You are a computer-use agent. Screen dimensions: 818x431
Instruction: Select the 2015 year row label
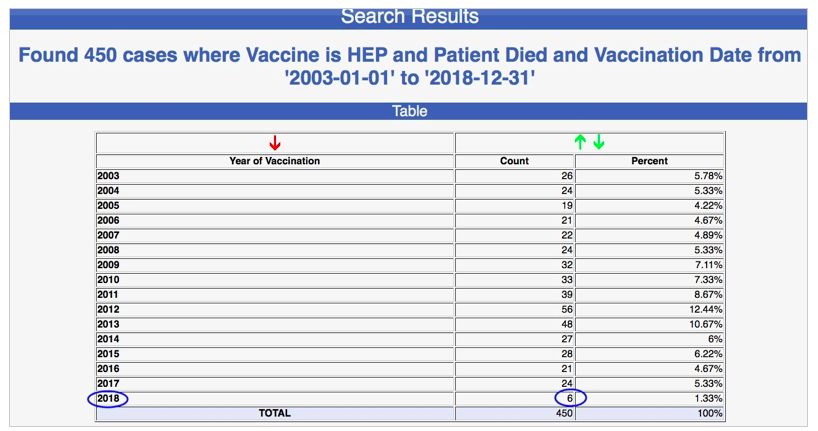[x=108, y=354]
